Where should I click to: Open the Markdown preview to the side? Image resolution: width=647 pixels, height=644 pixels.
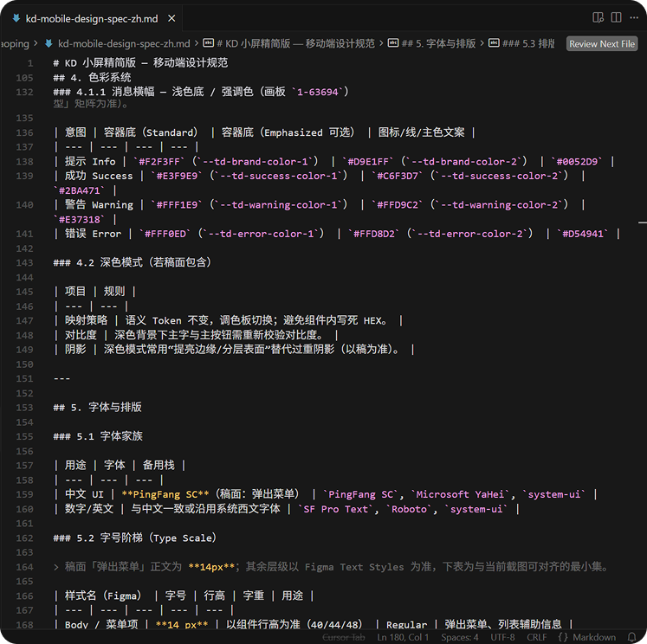coord(598,17)
